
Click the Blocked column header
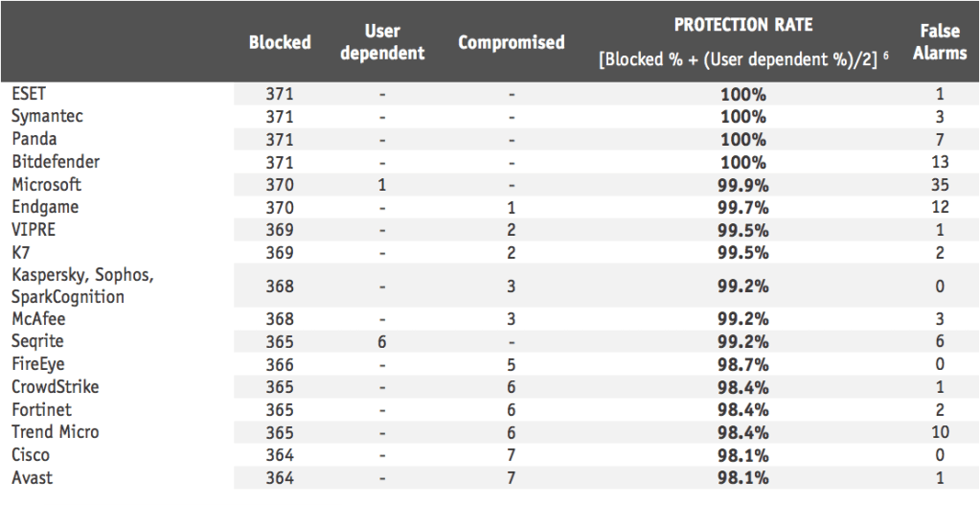(280, 42)
